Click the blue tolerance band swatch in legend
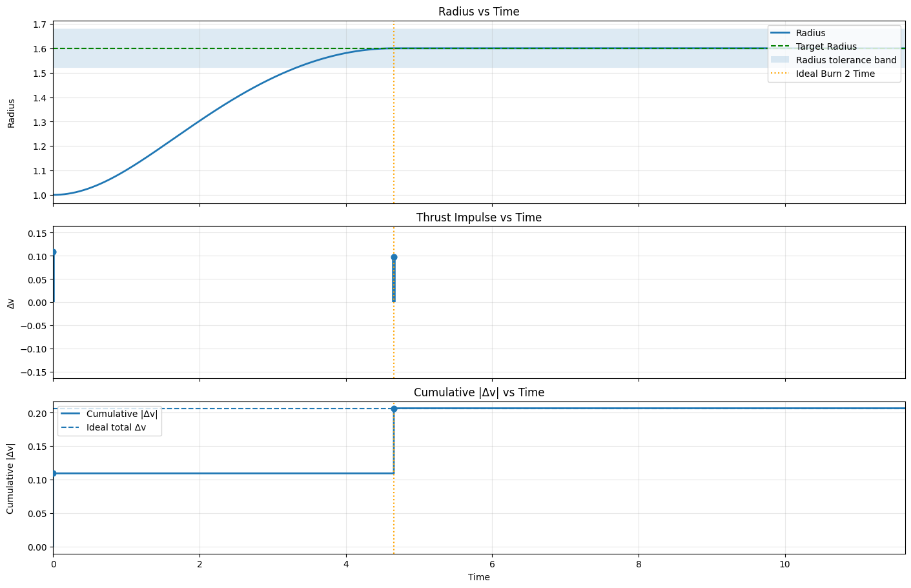Screen dimensions: 911x588 pyautogui.click(x=780, y=60)
